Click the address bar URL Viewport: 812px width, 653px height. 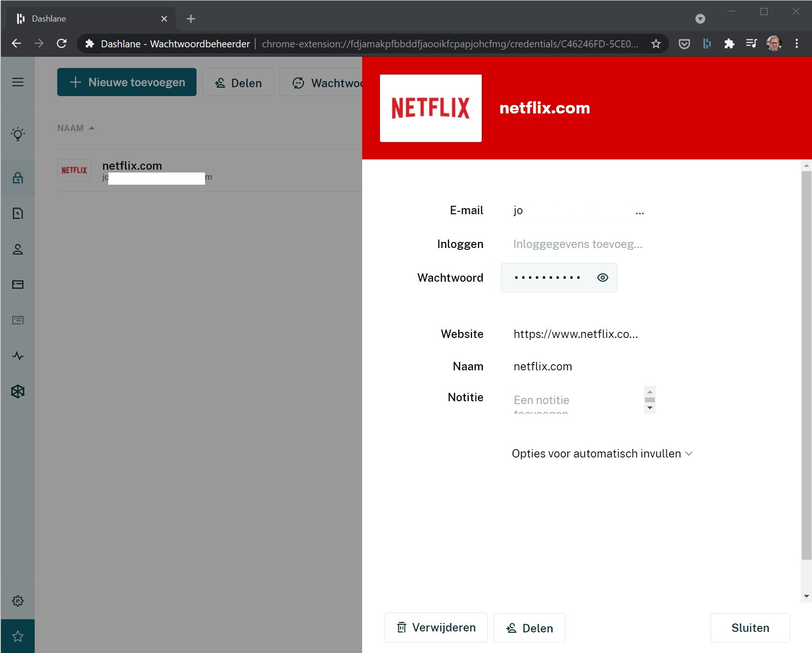coord(449,44)
